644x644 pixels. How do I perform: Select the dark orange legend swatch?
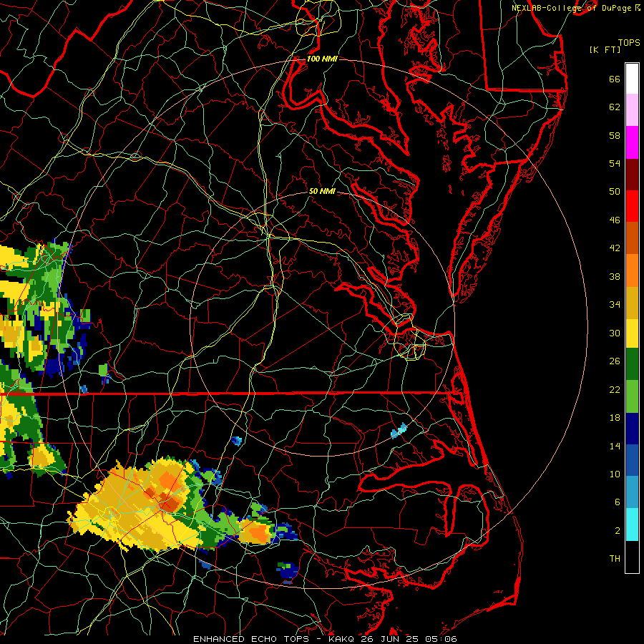[x=632, y=238]
